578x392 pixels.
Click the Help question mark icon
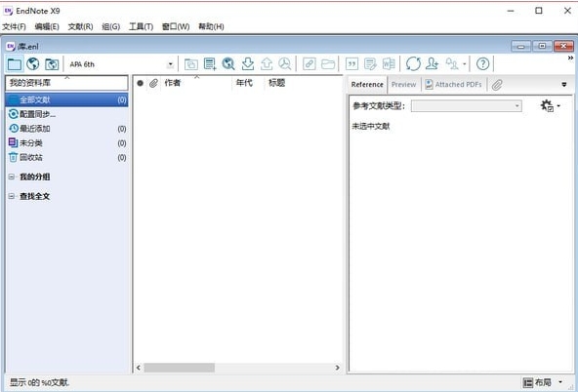483,64
